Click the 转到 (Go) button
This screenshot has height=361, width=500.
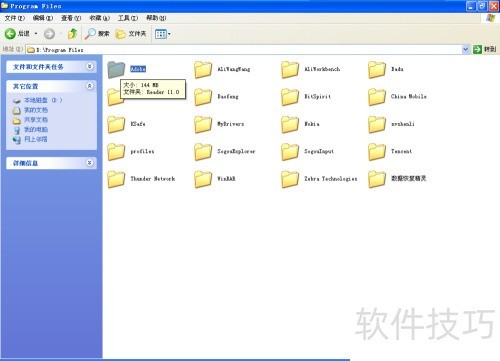[485, 49]
